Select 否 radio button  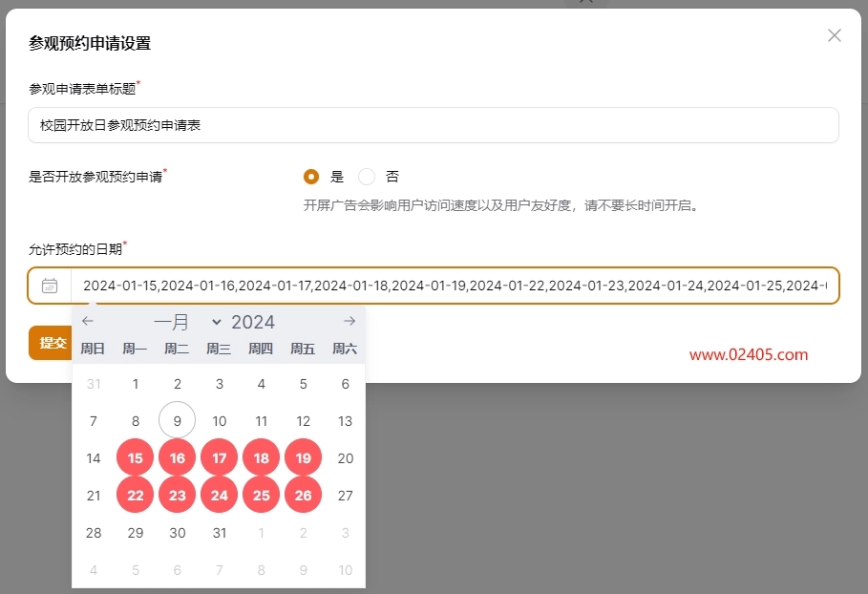(x=367, y=177)
